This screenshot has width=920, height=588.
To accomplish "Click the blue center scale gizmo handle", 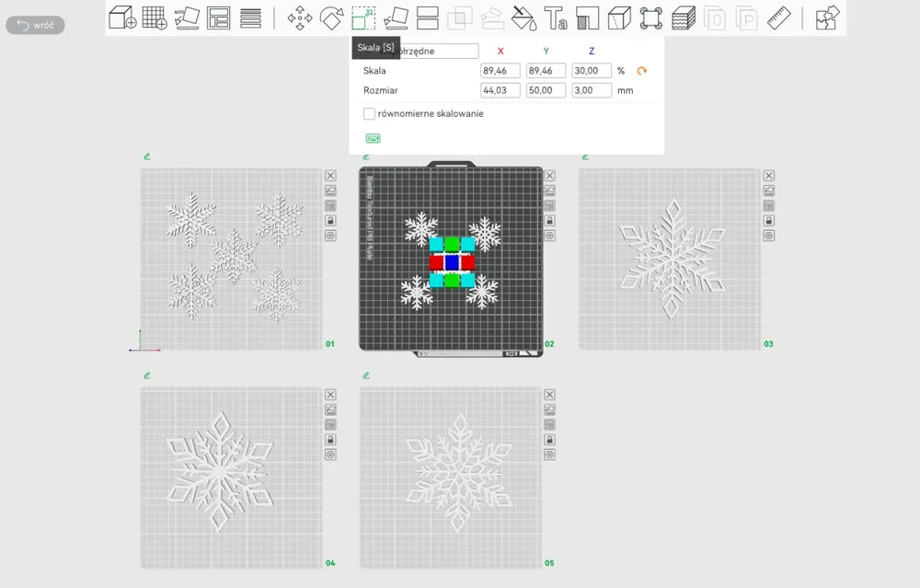I will point(452,262).
